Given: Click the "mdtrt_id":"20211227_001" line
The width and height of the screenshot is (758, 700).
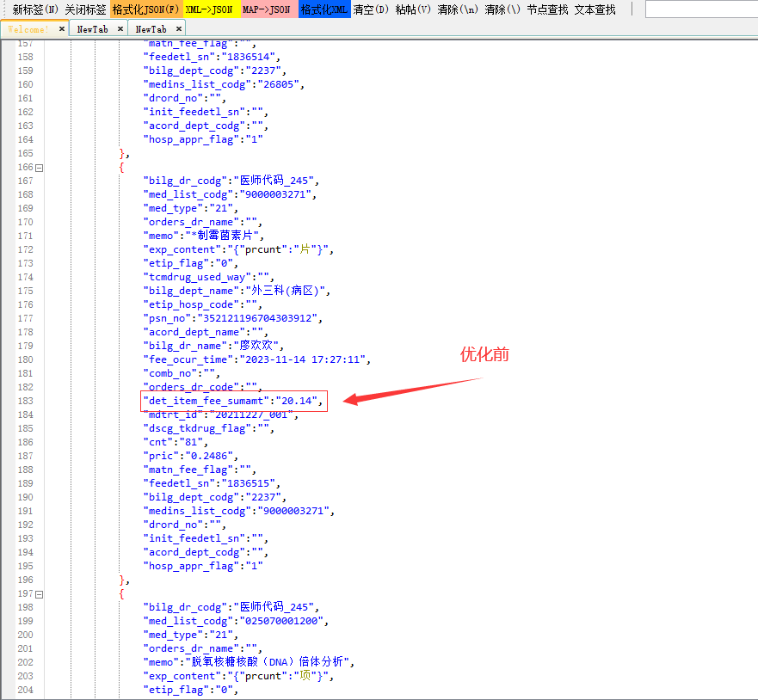Looking at the screenshot, I should pos(220,415).
